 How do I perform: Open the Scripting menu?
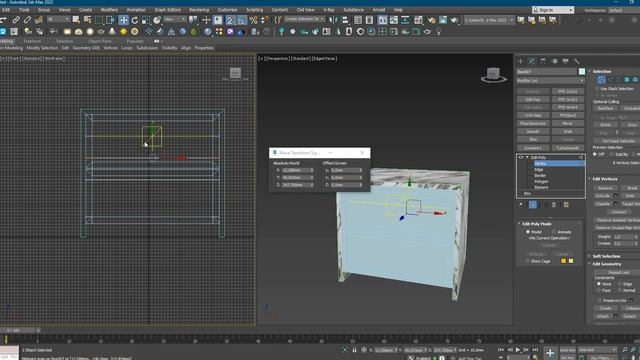[255, 10]
